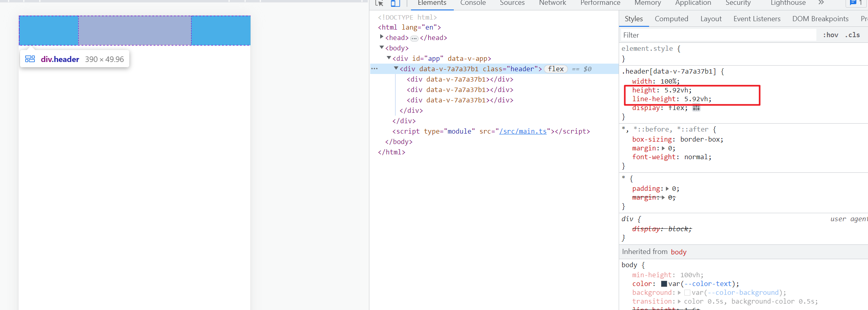Select the DOM Breakpoints sidebar tab
This screenshot has height=310, width=868.
point(820,19)
